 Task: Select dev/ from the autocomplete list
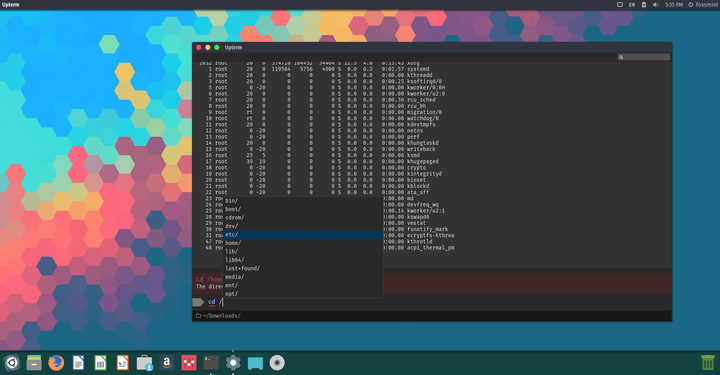point(303,226)
